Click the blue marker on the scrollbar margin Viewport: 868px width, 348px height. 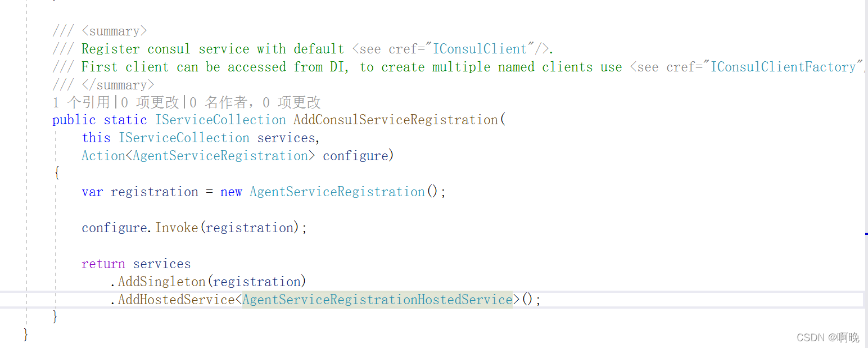866,233
